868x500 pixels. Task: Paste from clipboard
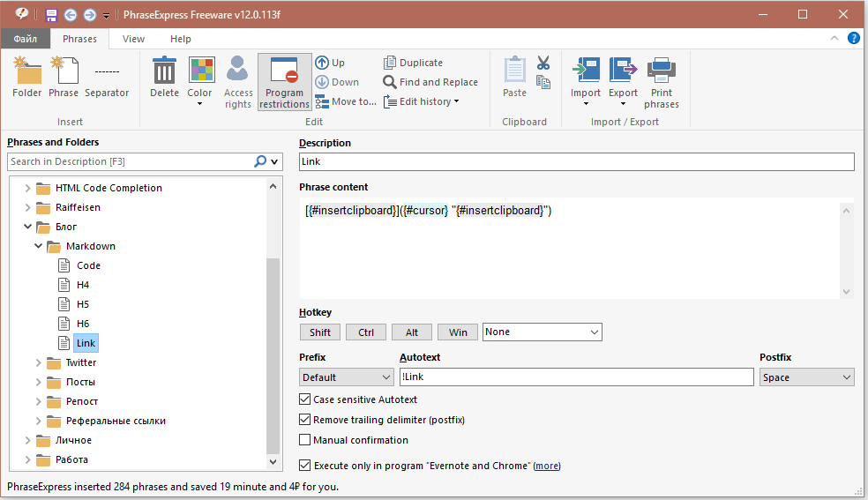coord(515,78)
